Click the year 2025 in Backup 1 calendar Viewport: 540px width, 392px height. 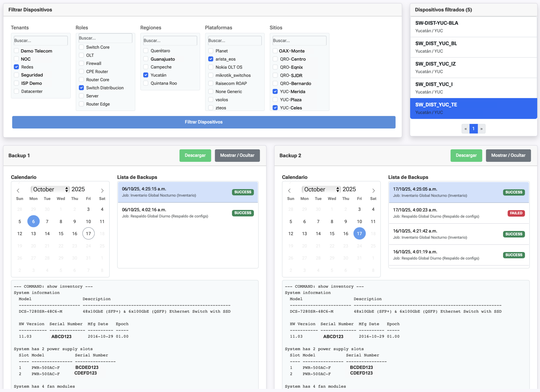pos(78,189)
